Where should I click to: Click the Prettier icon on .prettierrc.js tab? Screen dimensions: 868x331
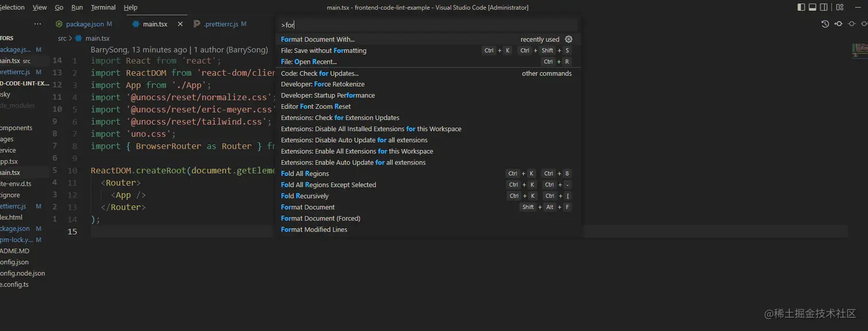pyautogui.click(x=197, y=24)
